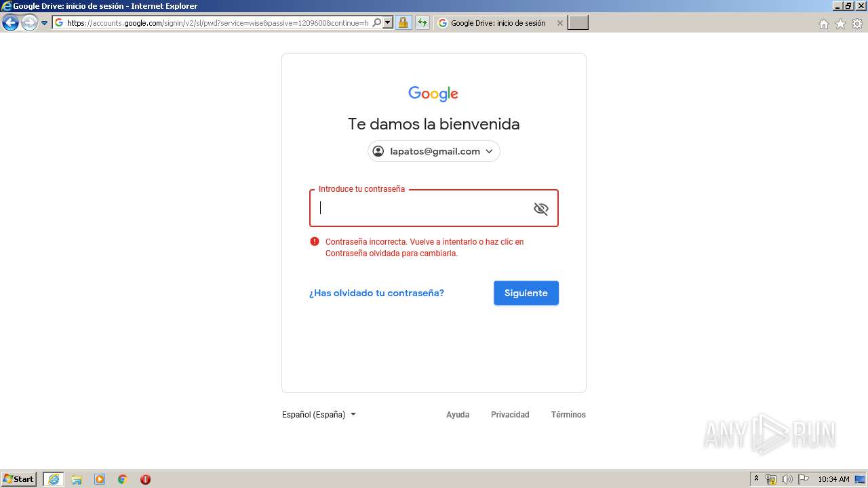Click the security lock icon

tap(403, 23)
